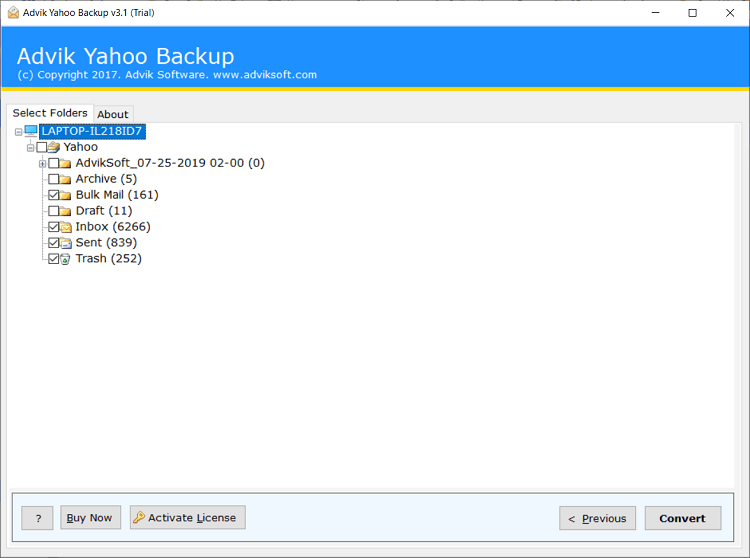Click the Inbox envelope icon
Screen dimensions: 750x558
click(66, 227)
